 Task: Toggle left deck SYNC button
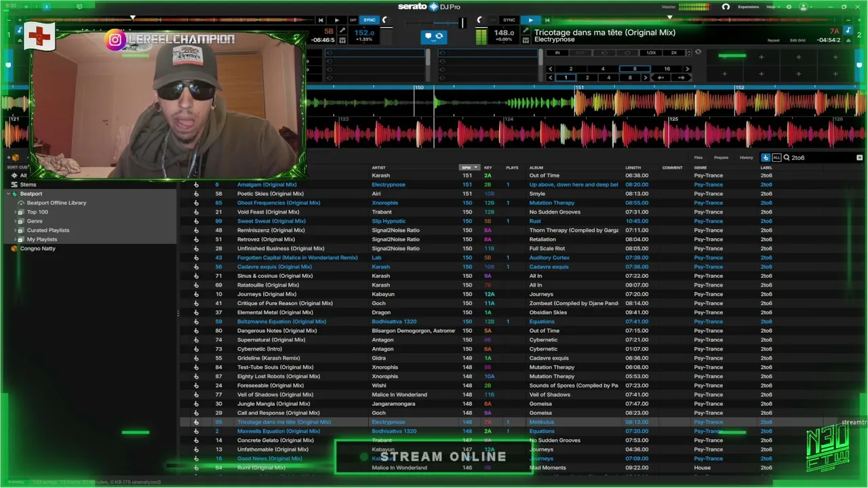(369, 20)
